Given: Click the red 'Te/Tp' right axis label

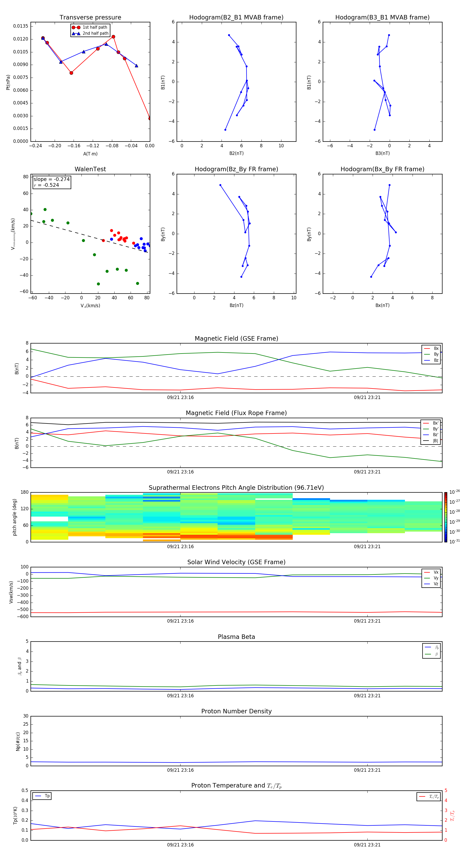Looking at the screenshot, I should pos(452,815).
